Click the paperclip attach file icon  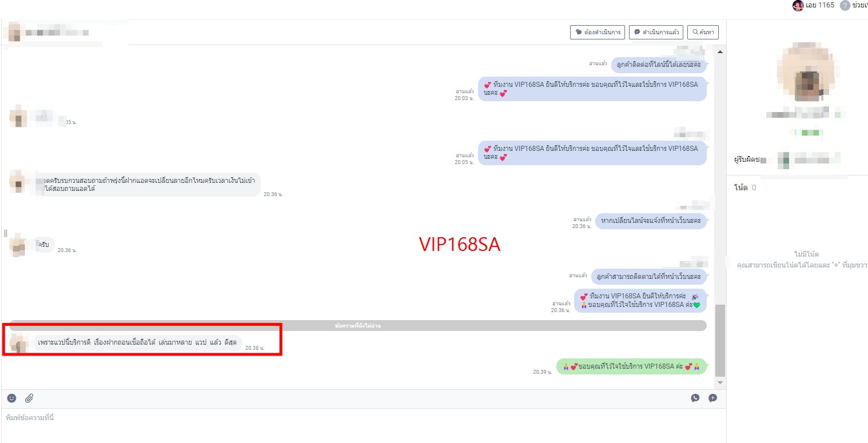[x=29, y=398]
